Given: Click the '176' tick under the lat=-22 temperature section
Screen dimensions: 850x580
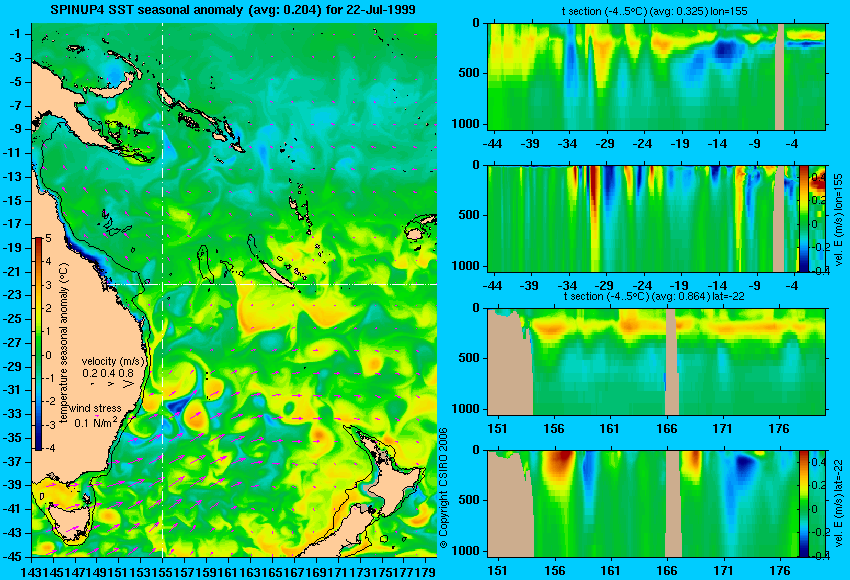Looking at the screenshot, I should (x=779, y=429).
